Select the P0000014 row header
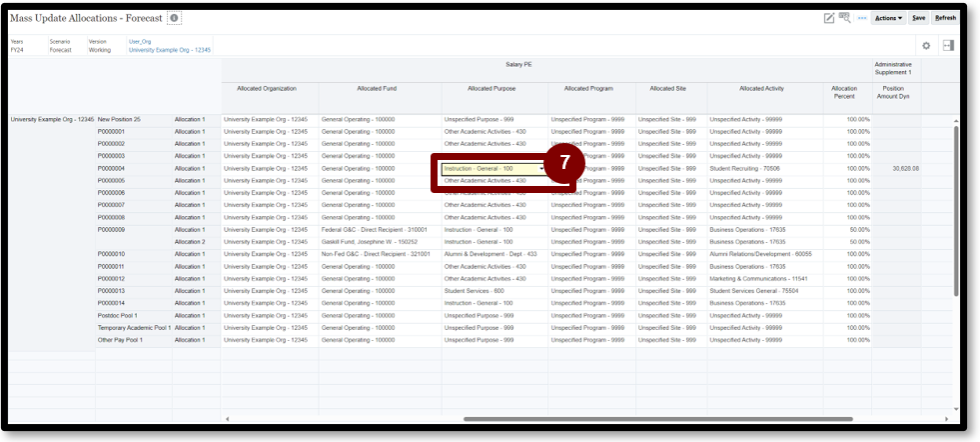 (133, 303)
